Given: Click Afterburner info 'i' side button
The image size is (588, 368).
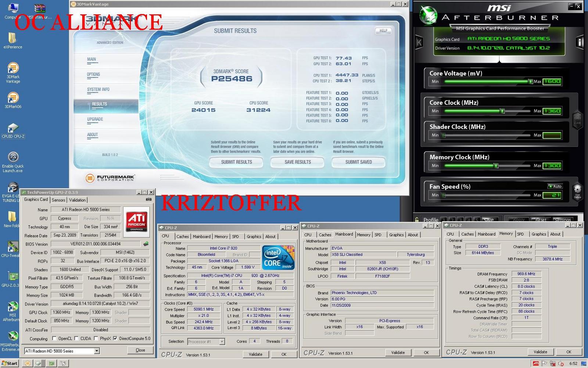Looking at the screenshot, I should pos(580,42).
